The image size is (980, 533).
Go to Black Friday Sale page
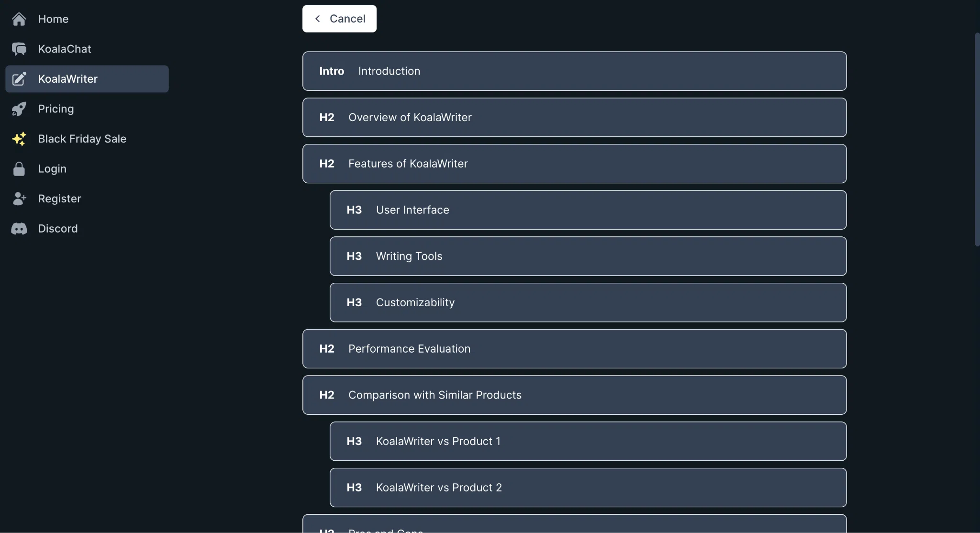82,139
